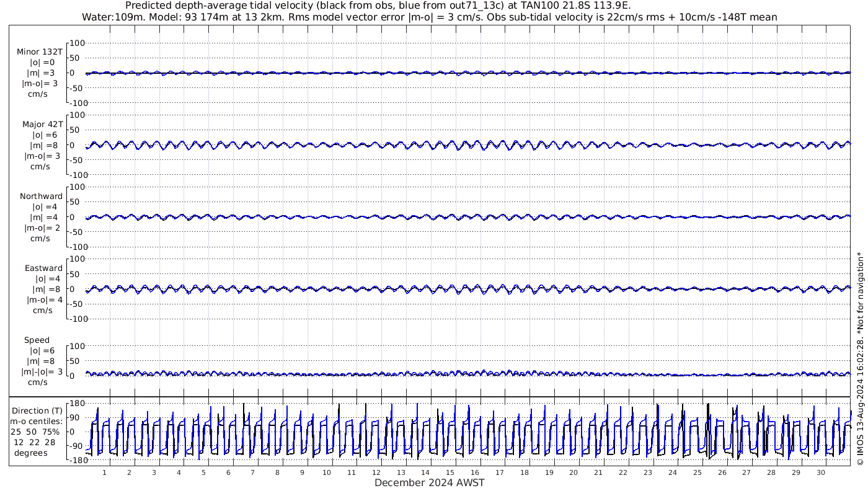Click the '25 50 75%' centile header
Viewport: 868px width, 496px height.
pyautogui.click(x=35, y=432)
